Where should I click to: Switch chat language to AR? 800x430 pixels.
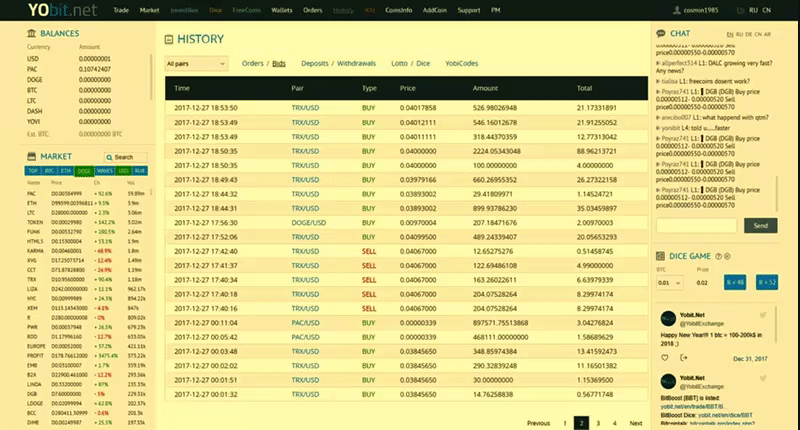pyautogui.click(x=767, y=34)
